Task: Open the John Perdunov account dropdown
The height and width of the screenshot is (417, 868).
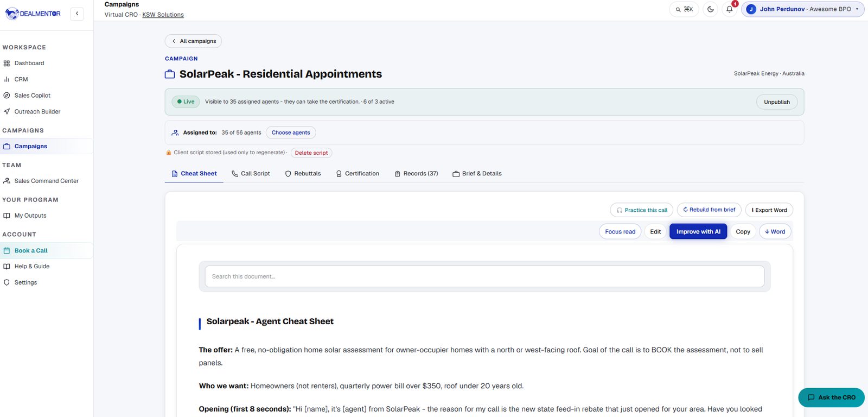Action: pos(802,9)
